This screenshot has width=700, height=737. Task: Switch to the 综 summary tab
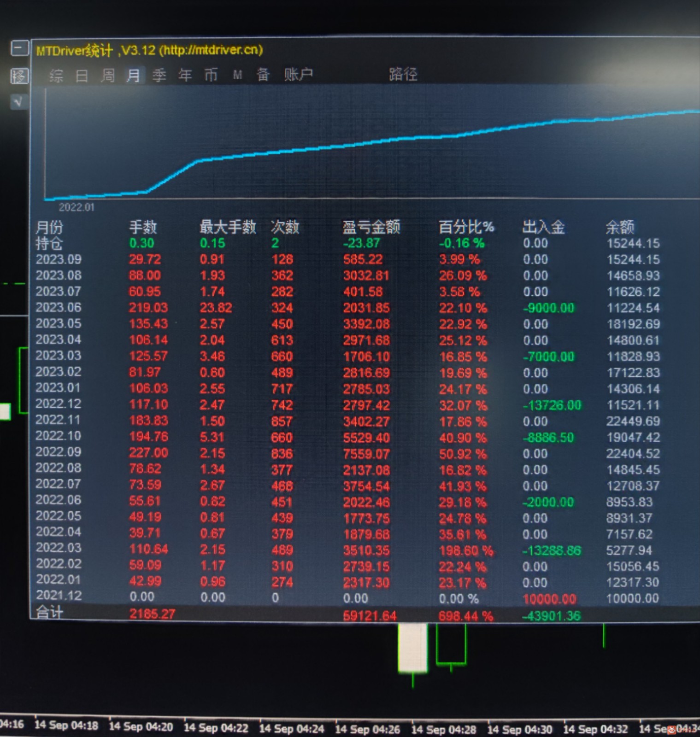pos(56,75)
